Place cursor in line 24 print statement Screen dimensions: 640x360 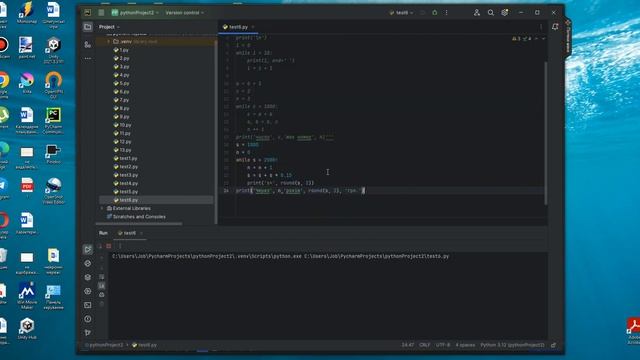tap(299, 191)
